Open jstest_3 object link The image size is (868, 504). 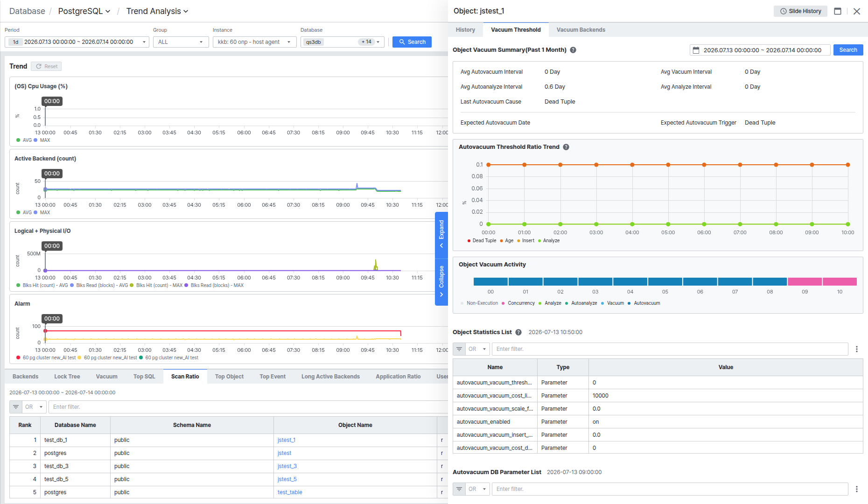coord(287,466)
